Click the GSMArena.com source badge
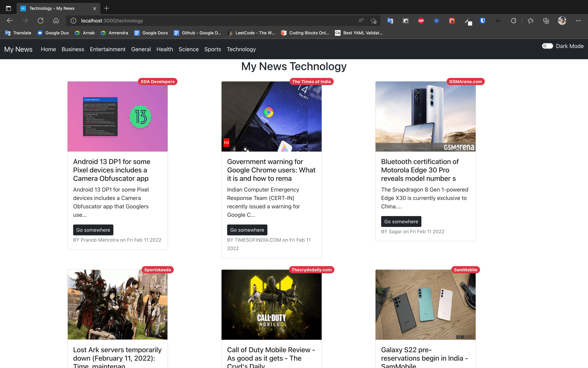 (x=465, y=81)
